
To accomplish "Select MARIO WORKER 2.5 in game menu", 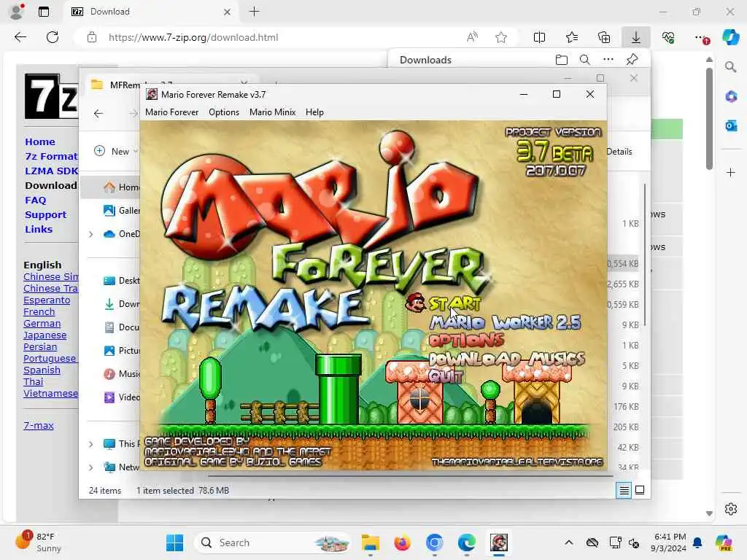I will point(505,322).
